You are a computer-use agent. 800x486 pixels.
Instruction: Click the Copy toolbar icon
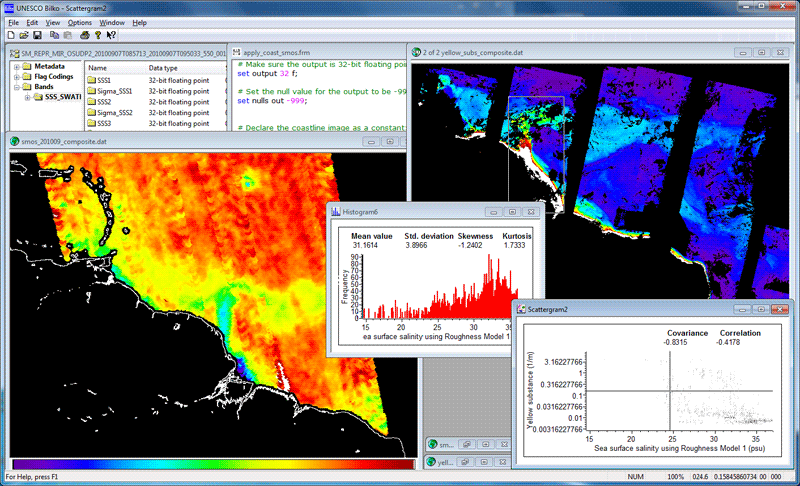pyautogui.click(x=54, y=35)
